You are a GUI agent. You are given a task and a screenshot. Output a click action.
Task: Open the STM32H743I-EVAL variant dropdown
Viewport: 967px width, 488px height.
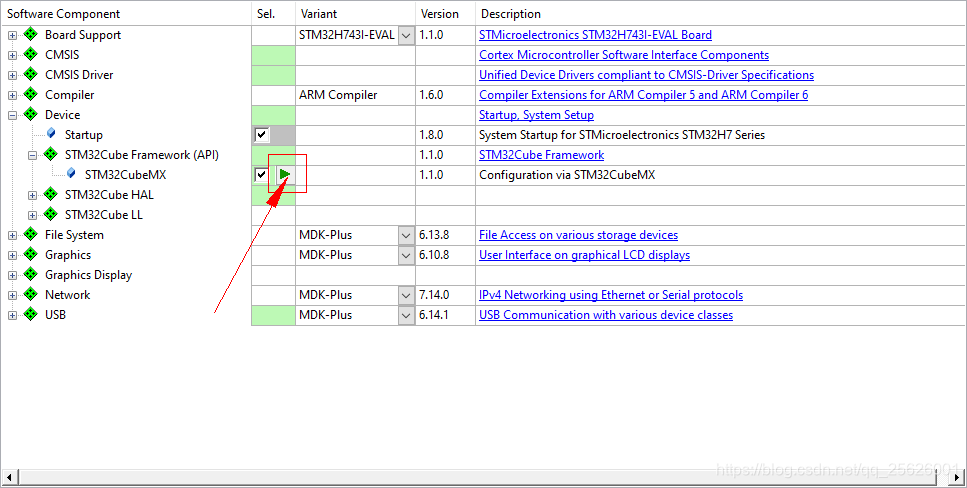[x=406, y=35]
